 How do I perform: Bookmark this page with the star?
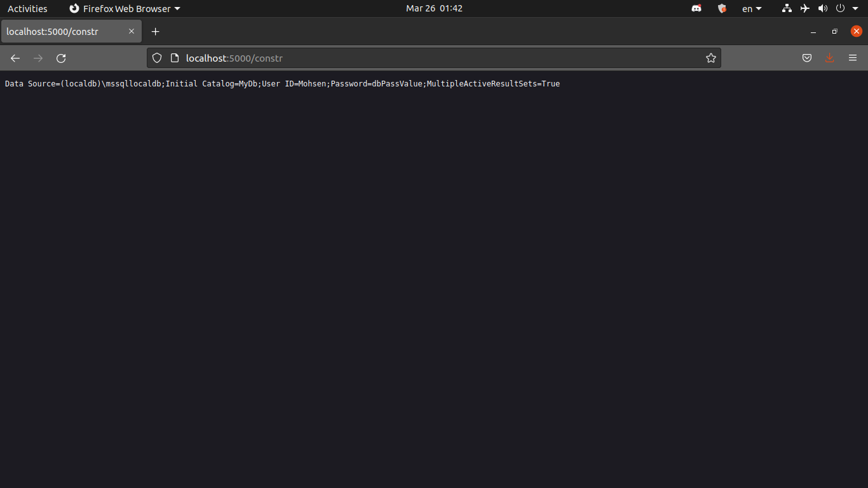[711, 58]
